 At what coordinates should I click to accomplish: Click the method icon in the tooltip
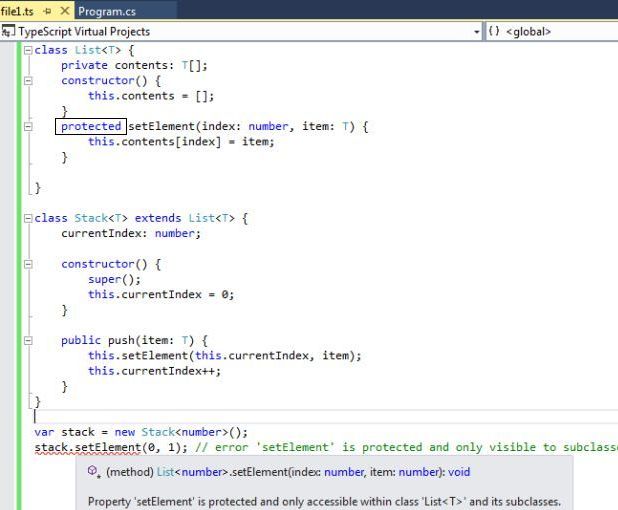pos(93,471)
